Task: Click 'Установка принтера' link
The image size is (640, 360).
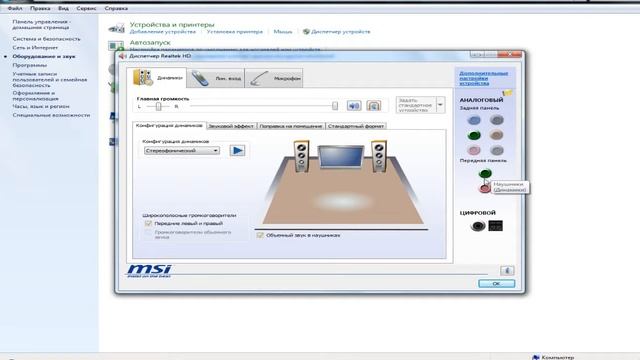Action: [x=234, y=31]
